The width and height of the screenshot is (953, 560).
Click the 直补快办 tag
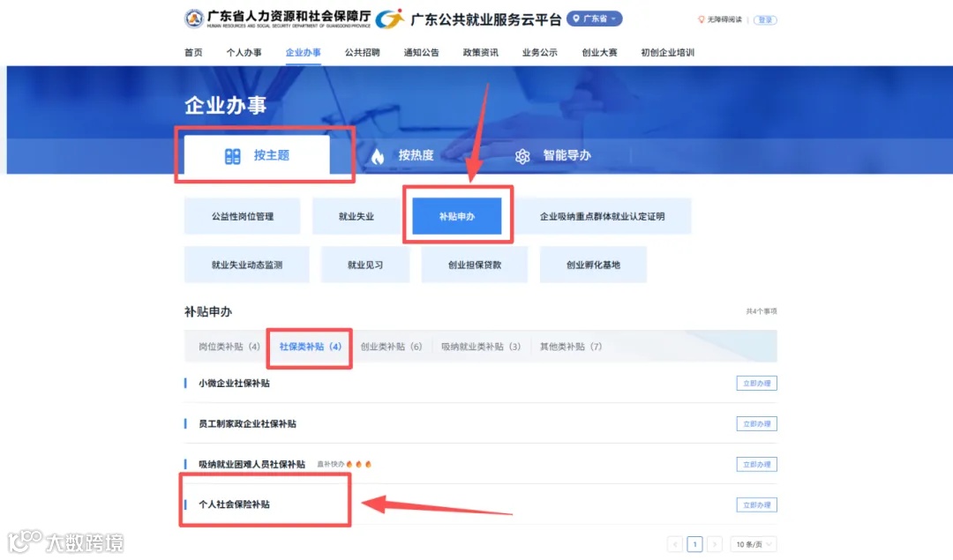pos(331,465)
